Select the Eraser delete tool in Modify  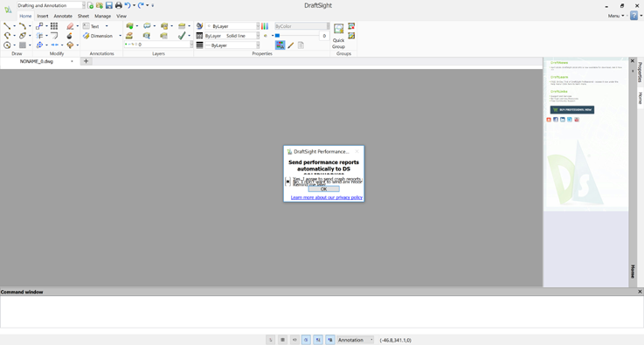[70, 26]
